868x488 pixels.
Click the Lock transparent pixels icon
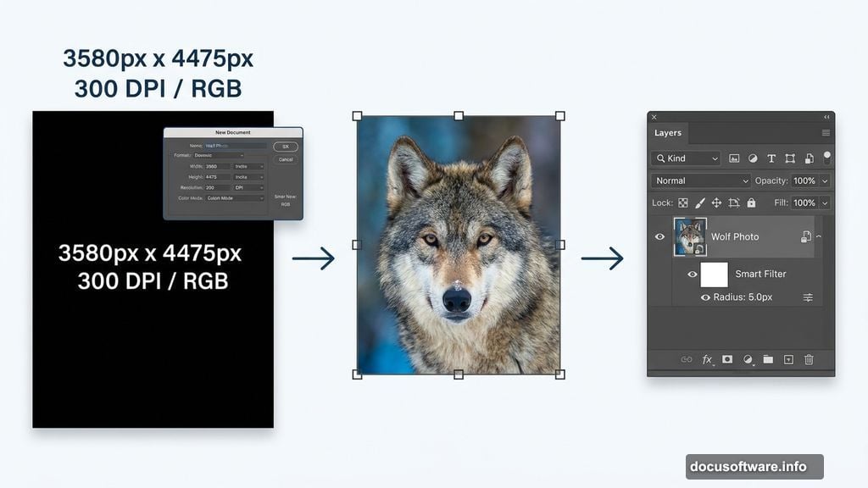(x=684, y=202)
